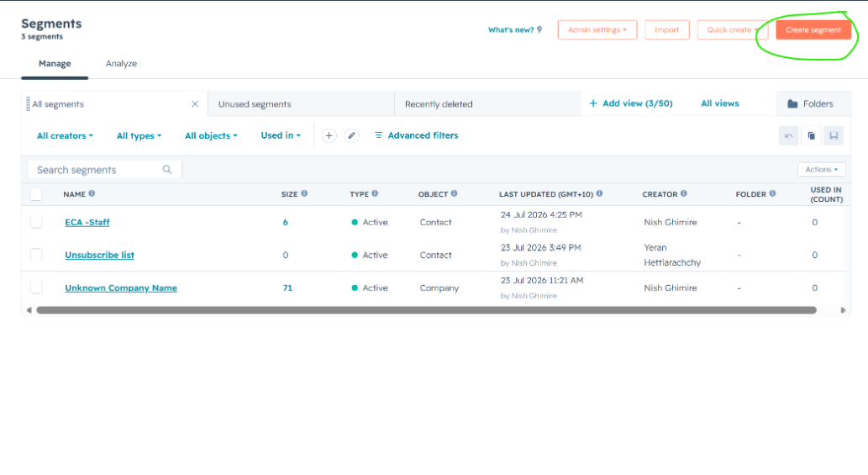Screen dimensions: 868x475
Task: Click the USED IN (COUNT) header
Action: point(827,194)
